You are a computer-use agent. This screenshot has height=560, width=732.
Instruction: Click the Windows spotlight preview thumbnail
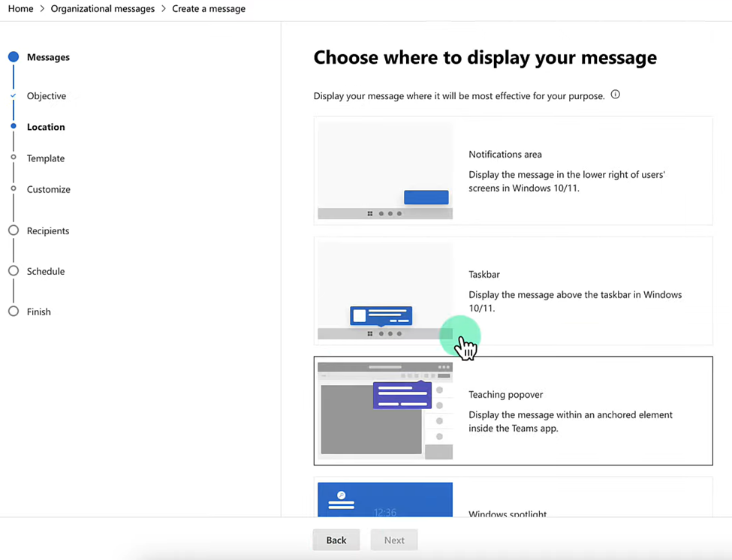click(x=385, y=499)
